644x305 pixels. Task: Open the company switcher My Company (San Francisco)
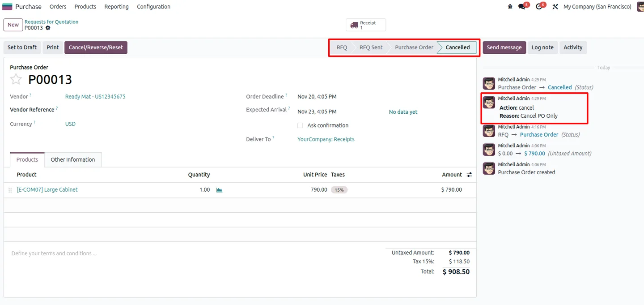pos(597,7)
